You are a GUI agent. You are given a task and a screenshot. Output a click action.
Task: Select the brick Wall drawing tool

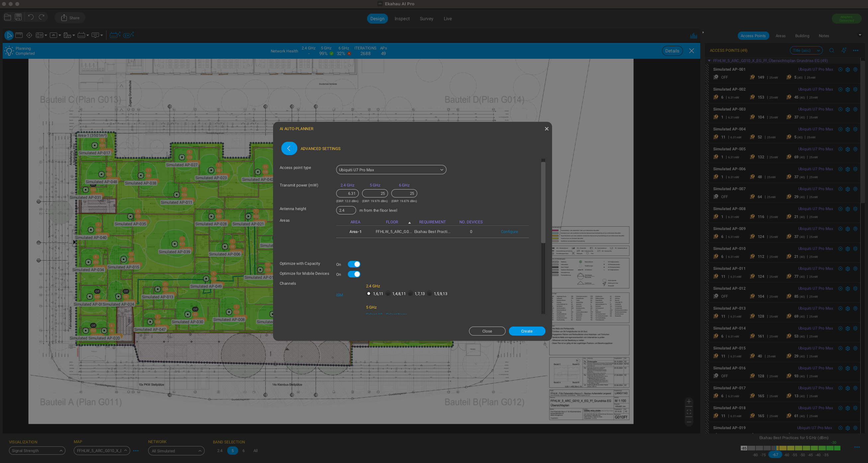[40, 35]
